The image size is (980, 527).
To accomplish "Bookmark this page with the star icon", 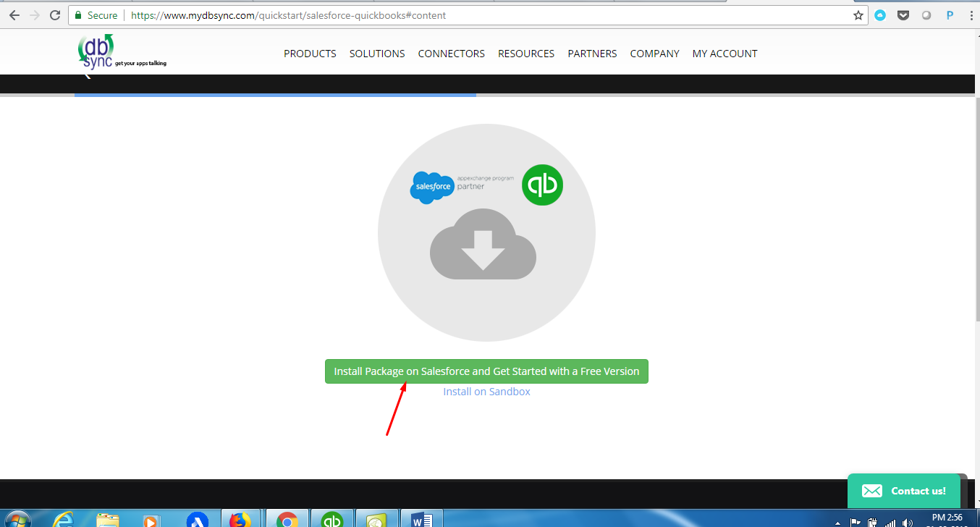I will click(x=858, y=15).
